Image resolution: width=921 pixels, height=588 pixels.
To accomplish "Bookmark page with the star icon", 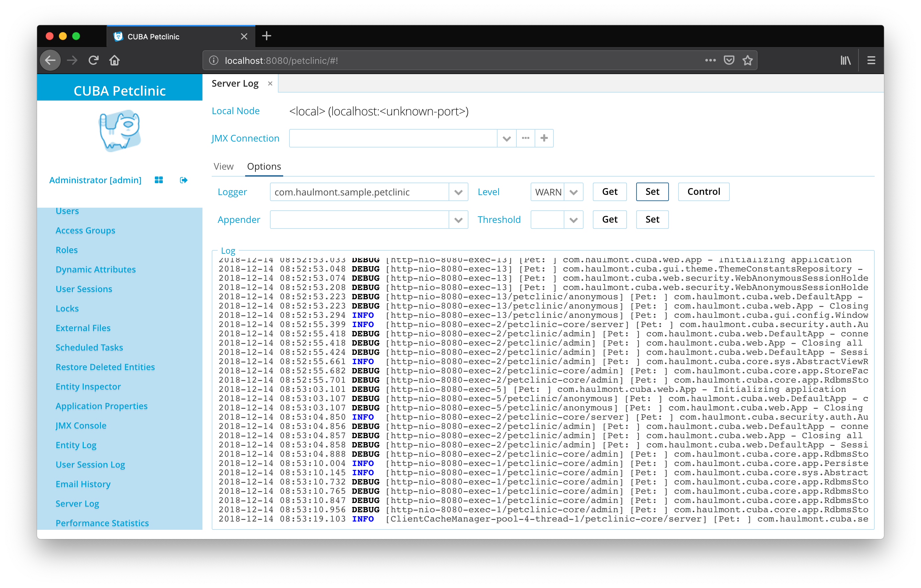I will [747, 61].
